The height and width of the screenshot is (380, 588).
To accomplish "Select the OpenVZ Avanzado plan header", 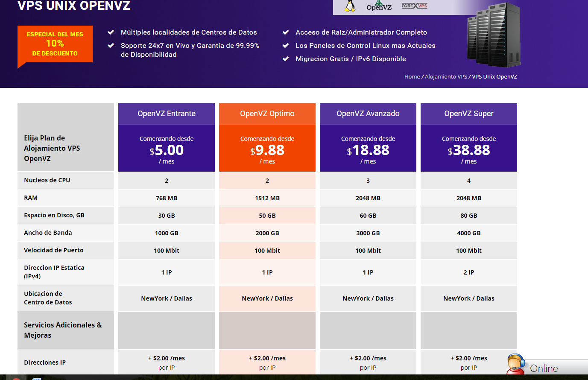I will (x=368, y=114).
